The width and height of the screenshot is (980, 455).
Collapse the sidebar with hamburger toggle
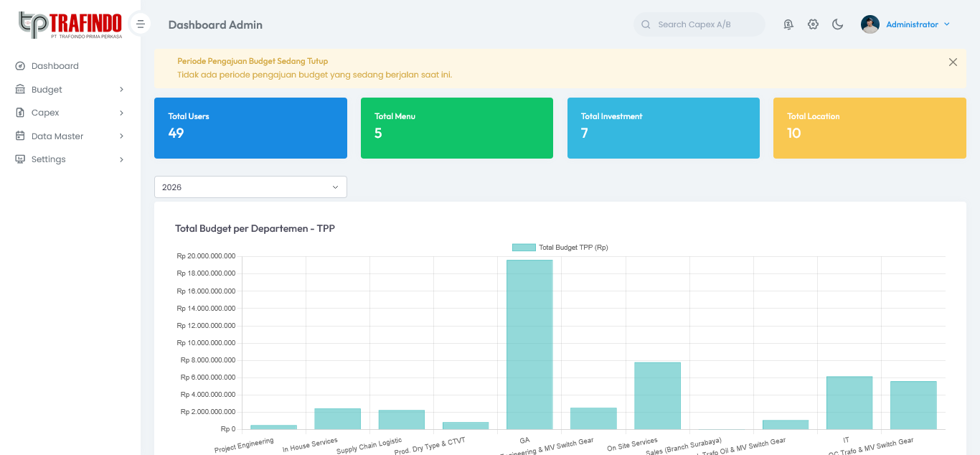tap(141, 24)
